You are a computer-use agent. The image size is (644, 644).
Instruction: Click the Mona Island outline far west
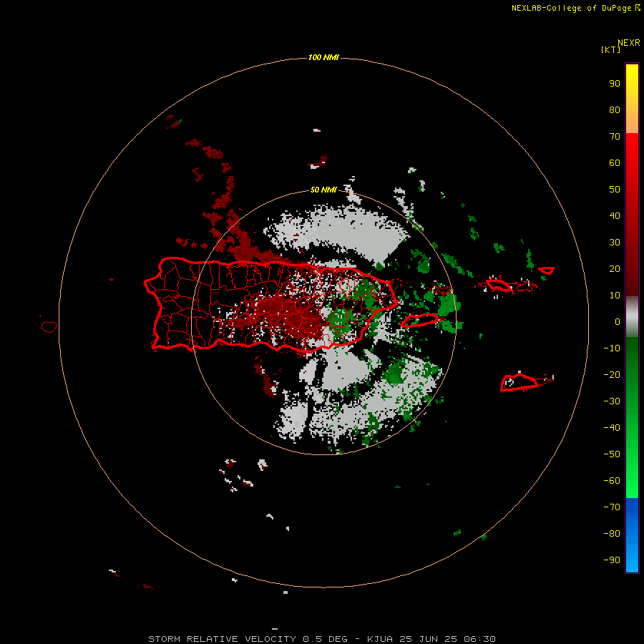tap(49, 326)
